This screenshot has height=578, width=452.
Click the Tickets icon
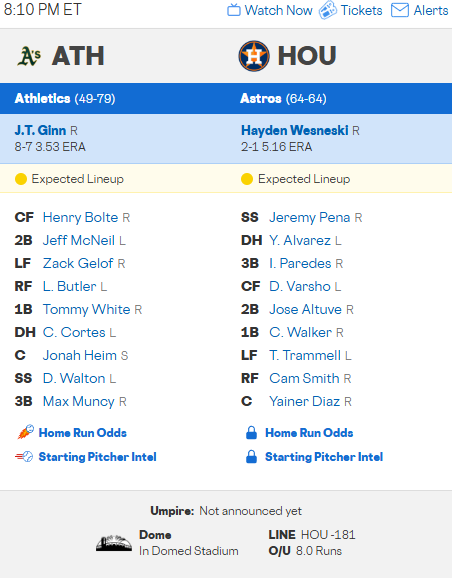click(x=327, y=10)
